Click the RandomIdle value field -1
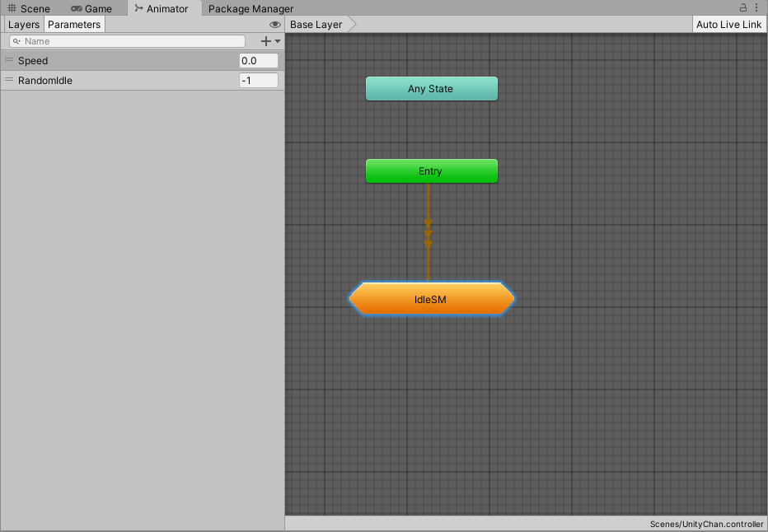 pyautogui.click(x=259, y=80)
